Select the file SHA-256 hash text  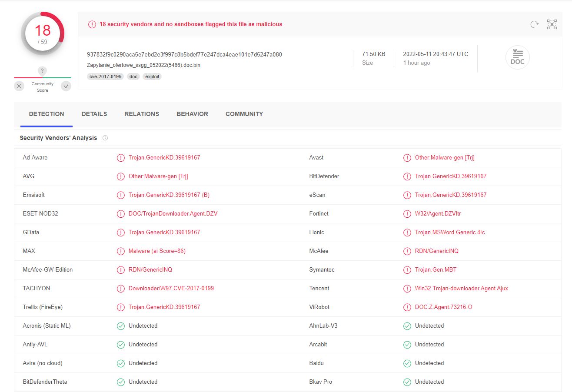click(184, 54)
